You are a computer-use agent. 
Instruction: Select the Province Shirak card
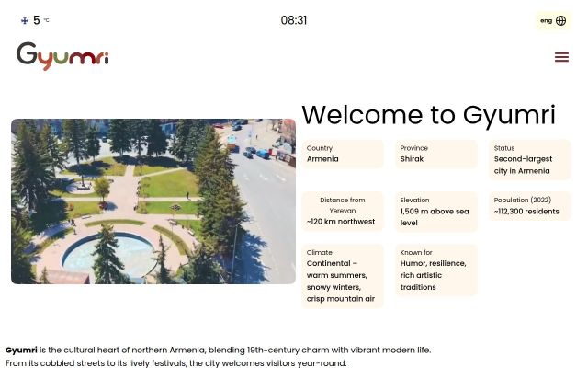coord(436,154)
